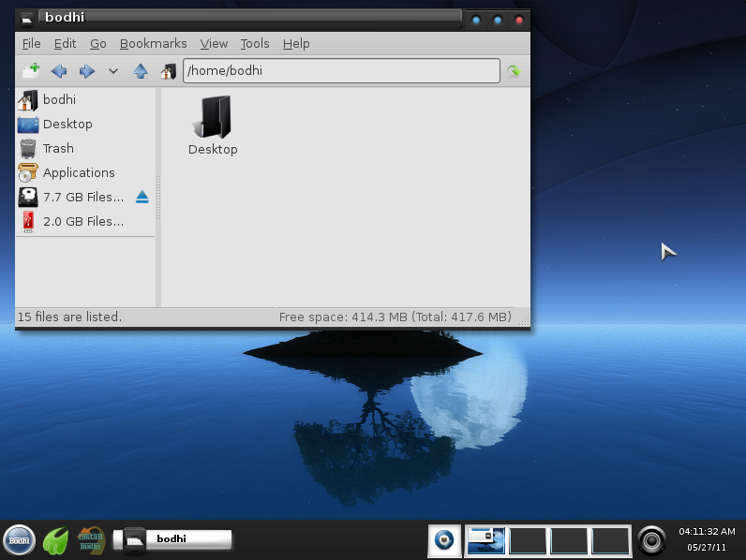The width and height of the screenshot is (746, 560).
Task: Open a new tab with the plus icon
Action: (x=32, y=71)
